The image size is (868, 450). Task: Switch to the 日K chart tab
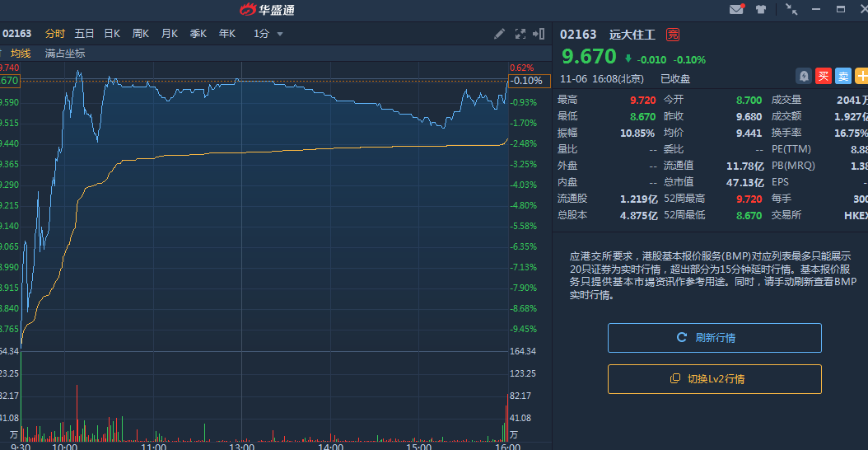point(112,34)
